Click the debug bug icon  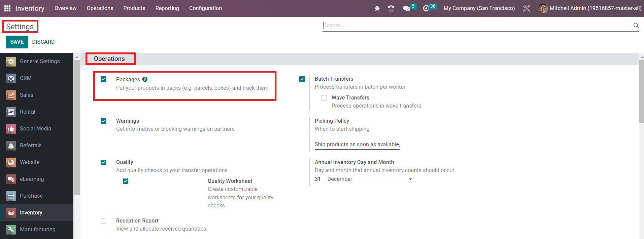click(377, 8)
